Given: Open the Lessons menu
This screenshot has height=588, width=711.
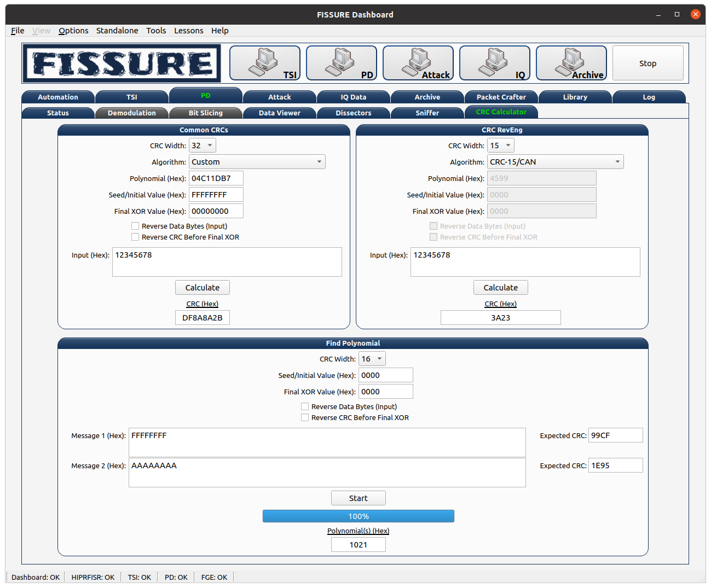Looking at the screenshot, I should (189, 31).
